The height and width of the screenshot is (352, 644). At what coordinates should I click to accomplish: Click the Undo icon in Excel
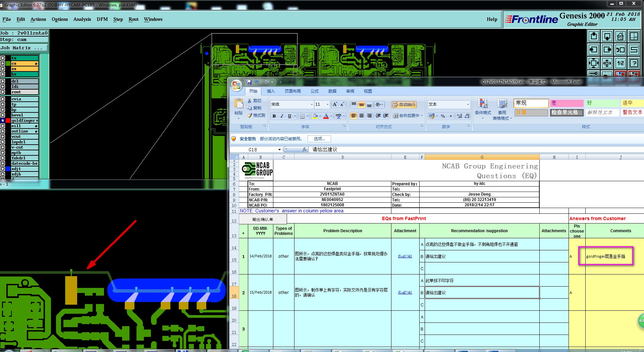pyautogui.click(x=257, y=82)
